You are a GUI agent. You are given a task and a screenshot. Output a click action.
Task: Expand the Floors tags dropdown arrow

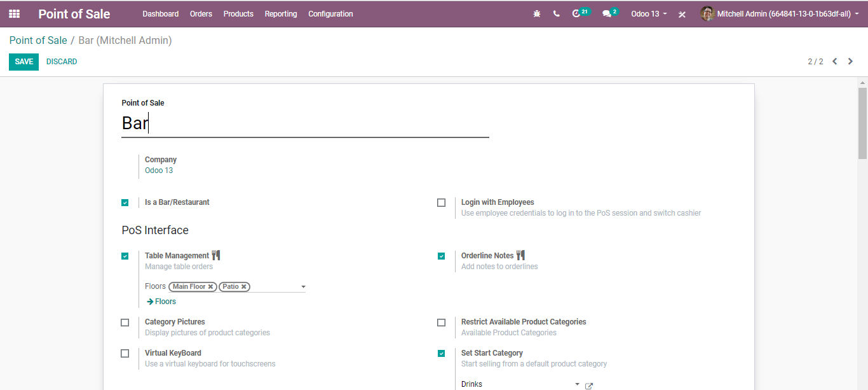pos(303,287)
